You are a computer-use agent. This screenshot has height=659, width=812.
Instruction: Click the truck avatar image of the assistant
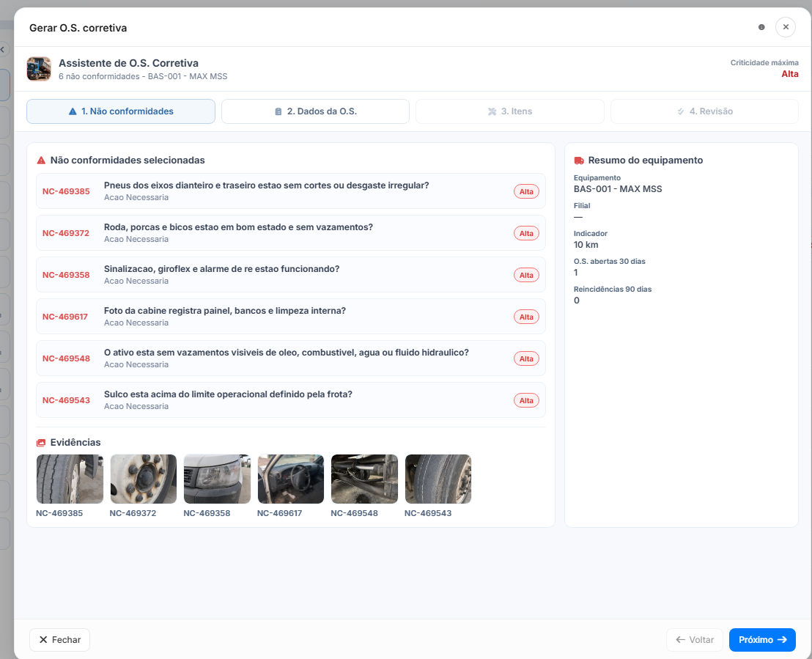pos(39,69)
